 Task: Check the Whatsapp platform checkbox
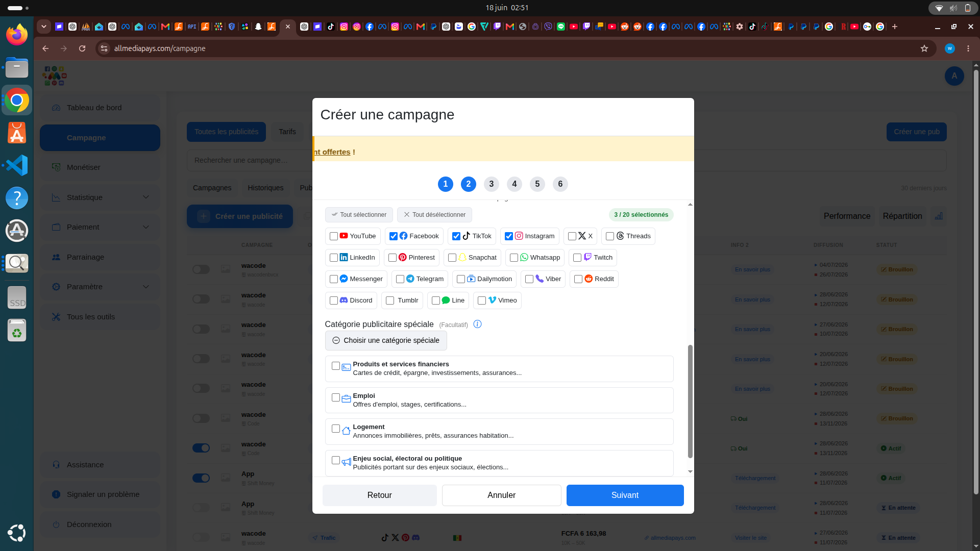pyautogui.click(x=514, y=258)
